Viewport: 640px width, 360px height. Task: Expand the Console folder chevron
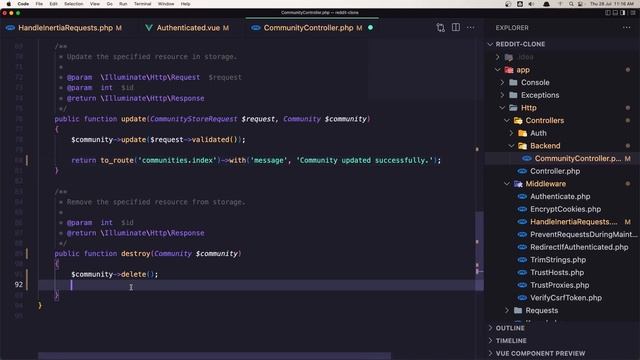(x=502, y=82)
